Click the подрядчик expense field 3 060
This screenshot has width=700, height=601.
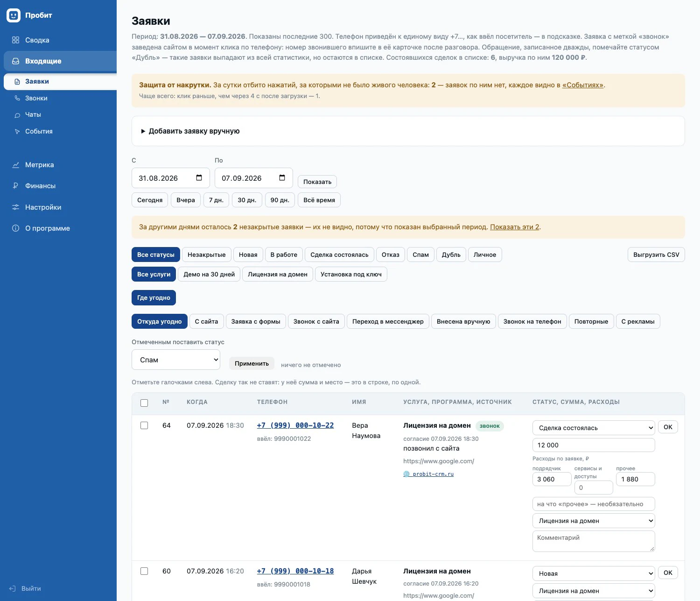coord(552,479)
